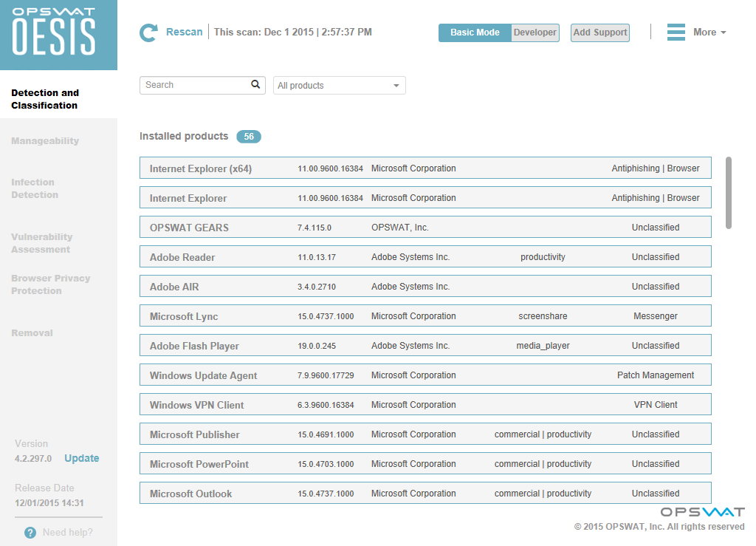Open the hamburger menu icon
This screenshot has height=546, width=756.
(x=676, y=33)
